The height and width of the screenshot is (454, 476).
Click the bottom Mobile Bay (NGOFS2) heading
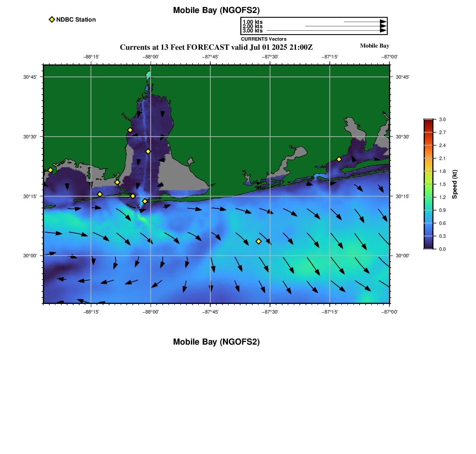tap(216, 342)
